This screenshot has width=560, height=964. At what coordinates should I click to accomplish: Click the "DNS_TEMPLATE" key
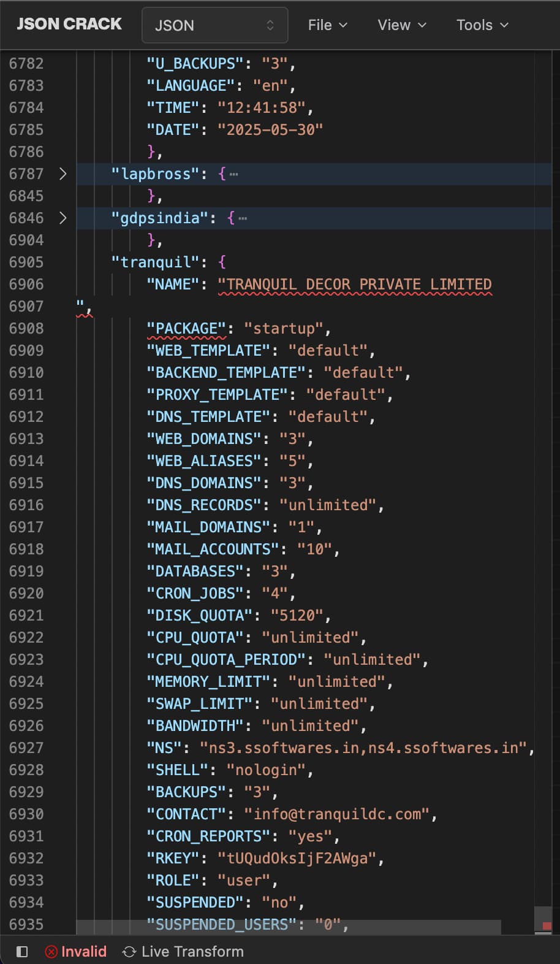(209, 416)
